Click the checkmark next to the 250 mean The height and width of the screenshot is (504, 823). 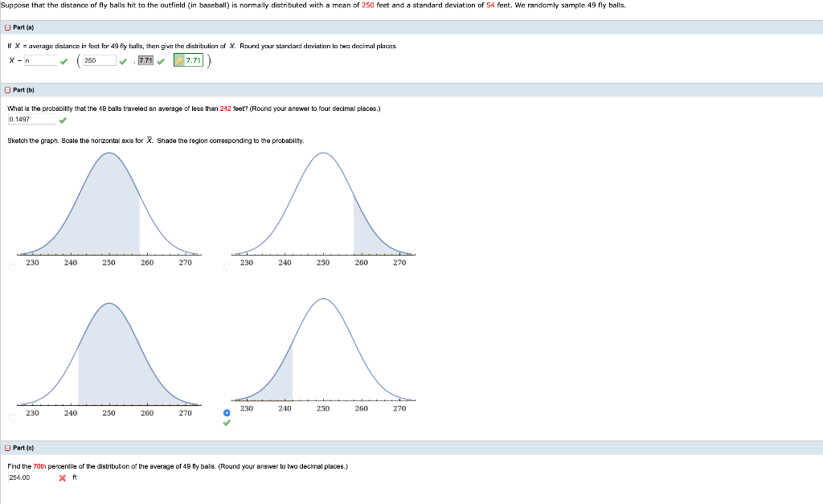[123, 59]
